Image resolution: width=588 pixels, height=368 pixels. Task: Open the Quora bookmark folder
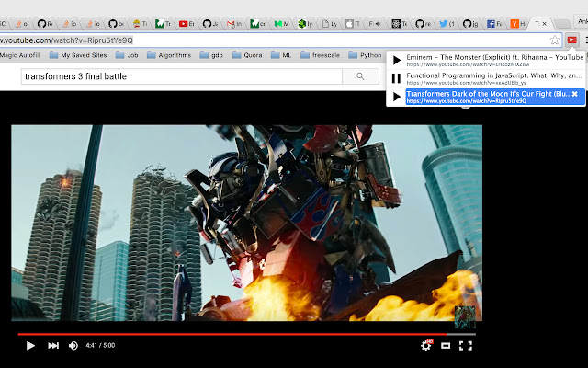click(247, 55)
